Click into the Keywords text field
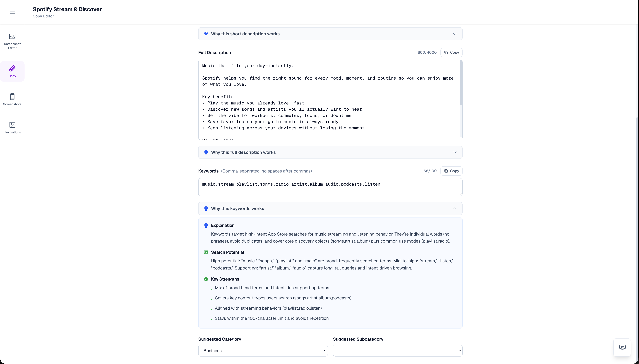 pyautogui.click(x=330, y=187)
